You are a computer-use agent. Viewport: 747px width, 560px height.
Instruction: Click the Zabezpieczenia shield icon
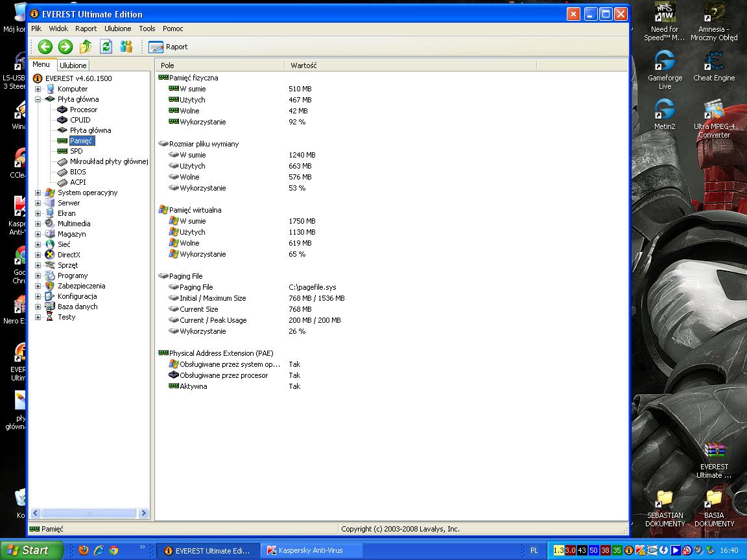pos(49,286)
